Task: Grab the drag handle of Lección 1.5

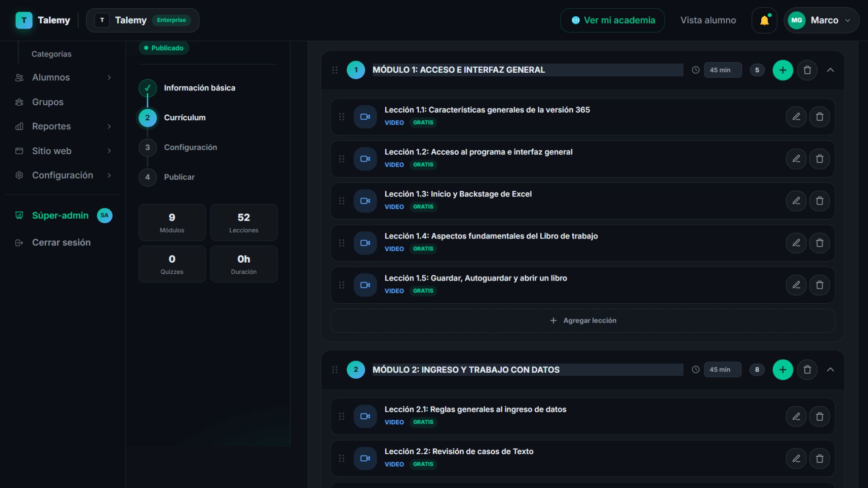Action: [342, 285]
